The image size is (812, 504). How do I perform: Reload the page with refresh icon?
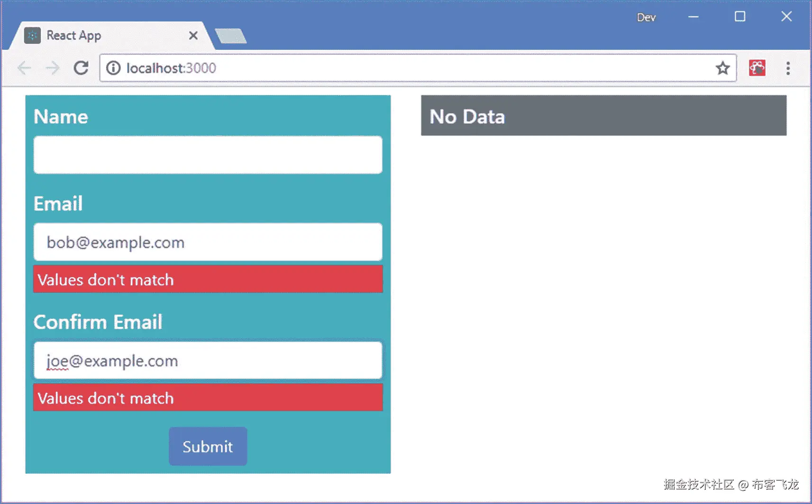point(81,68)
